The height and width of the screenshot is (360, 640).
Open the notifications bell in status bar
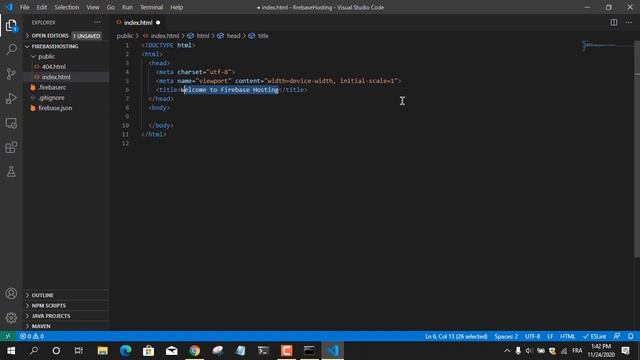pos(631,336)
